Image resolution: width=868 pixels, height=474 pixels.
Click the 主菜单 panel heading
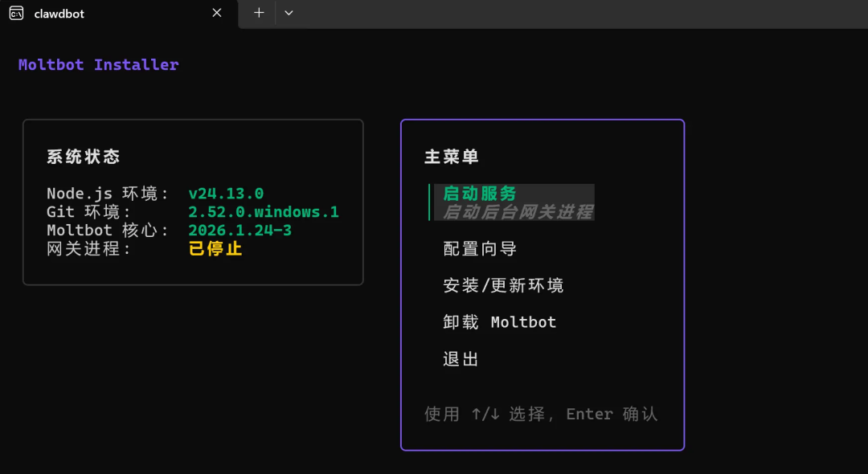click(452, 157)
